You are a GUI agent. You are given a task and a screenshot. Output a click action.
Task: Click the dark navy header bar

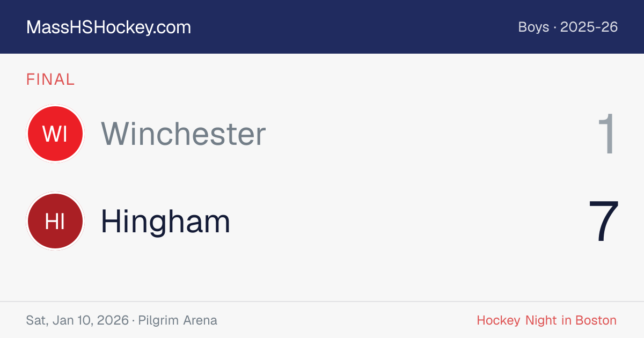pos(322,27)
